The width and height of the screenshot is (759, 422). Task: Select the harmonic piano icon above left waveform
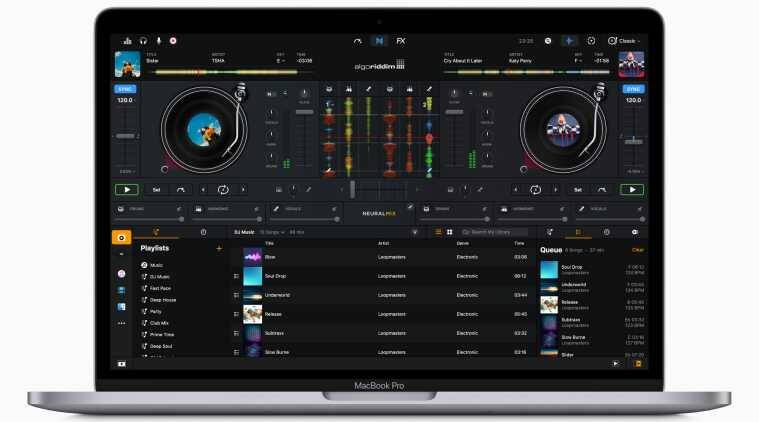tap(349, 90)
